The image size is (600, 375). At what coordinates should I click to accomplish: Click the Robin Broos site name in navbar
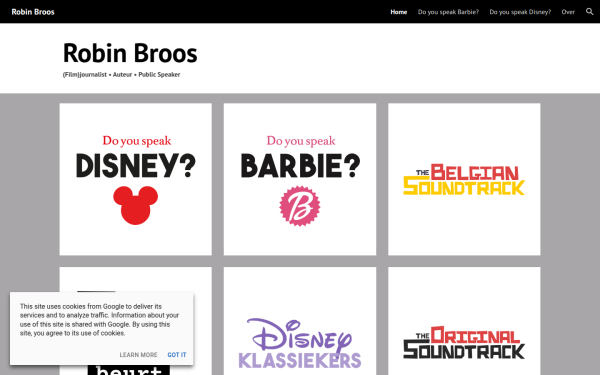pyautogui.click(x=33, y=12)
